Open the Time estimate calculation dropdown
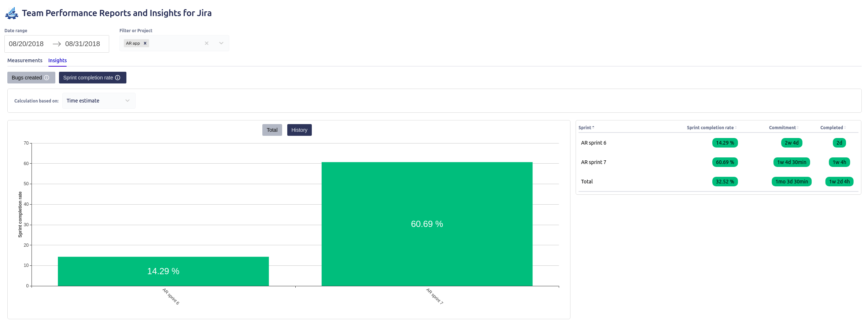Image resolution: width=868 pixels, height=328 pixels. tap(99, 101)
